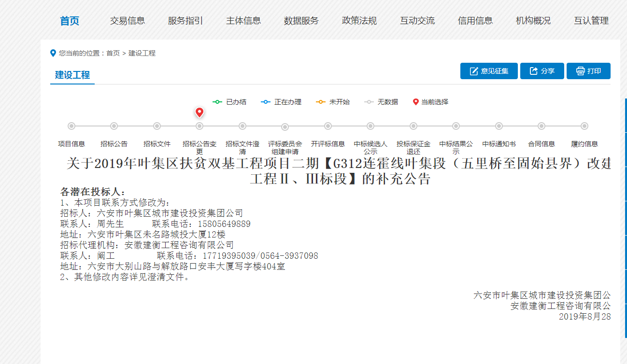Select the 投标保证金退还 timeline node

point(413,126)
